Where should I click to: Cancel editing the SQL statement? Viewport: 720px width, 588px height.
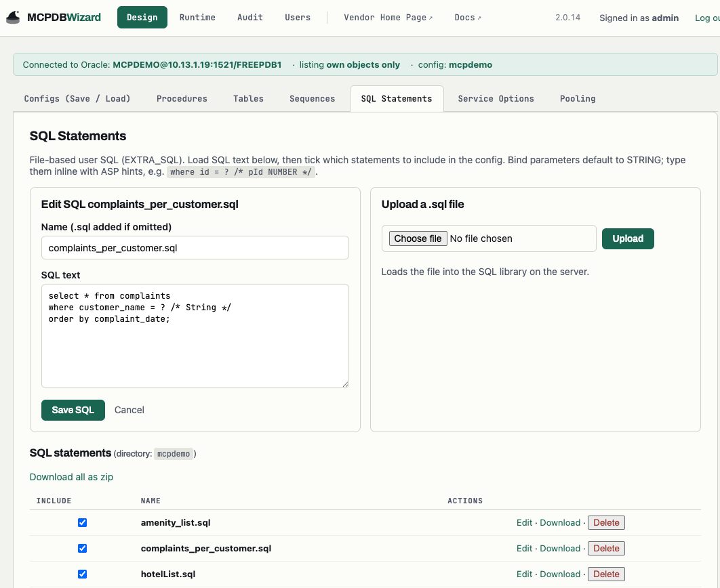129,410
